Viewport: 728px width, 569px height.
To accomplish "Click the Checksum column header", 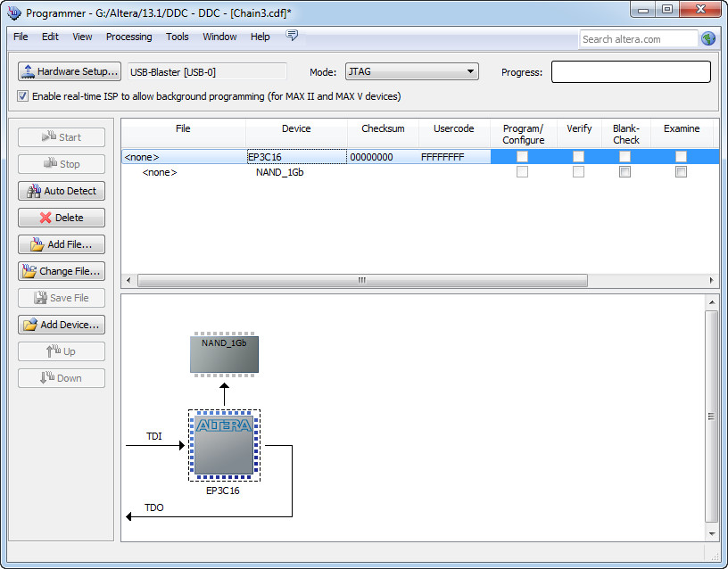I will click(x=383, y=134).
